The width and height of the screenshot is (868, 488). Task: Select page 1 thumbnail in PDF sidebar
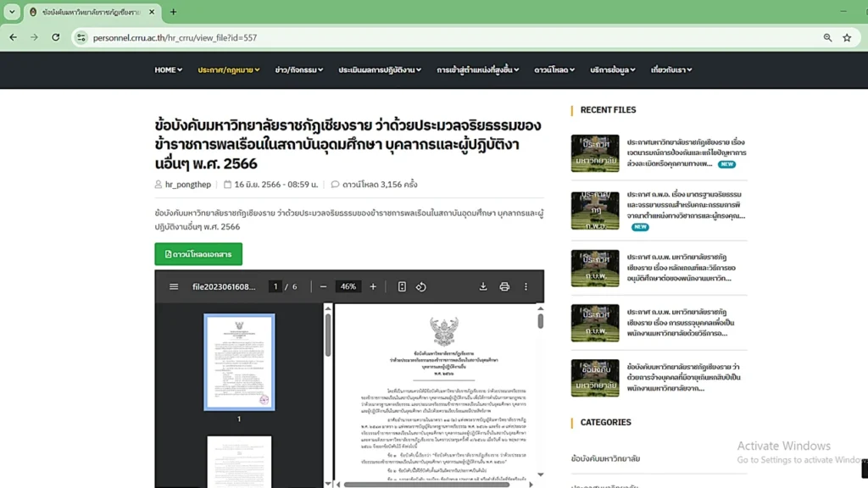(x=239, y=363)
